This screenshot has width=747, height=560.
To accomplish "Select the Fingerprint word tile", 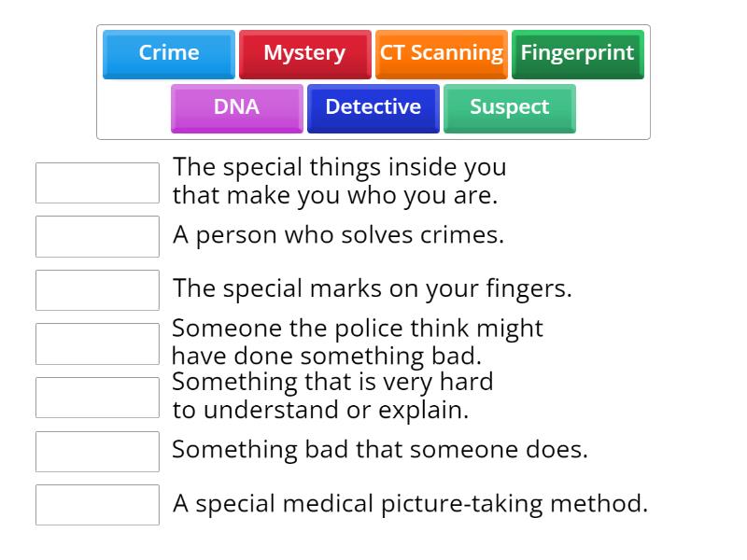I will point(578,53).
